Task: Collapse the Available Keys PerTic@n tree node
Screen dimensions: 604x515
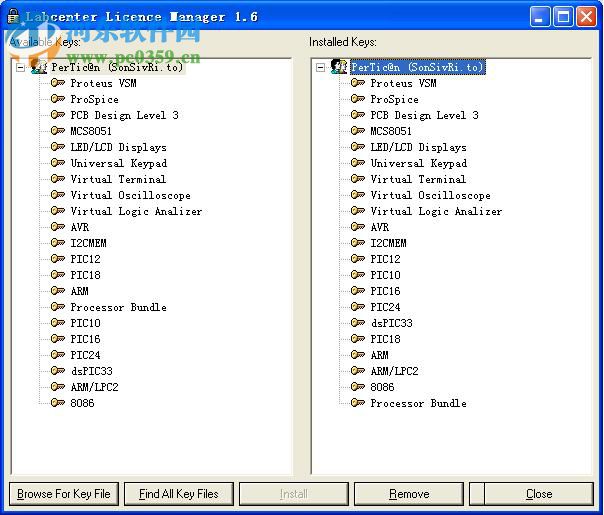Action: (20, 68)
